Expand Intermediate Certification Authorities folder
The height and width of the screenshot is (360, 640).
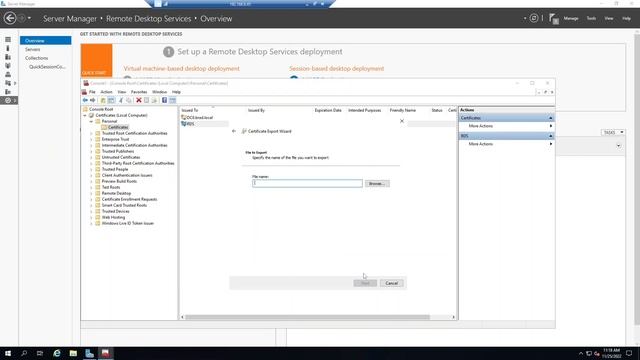91,145
